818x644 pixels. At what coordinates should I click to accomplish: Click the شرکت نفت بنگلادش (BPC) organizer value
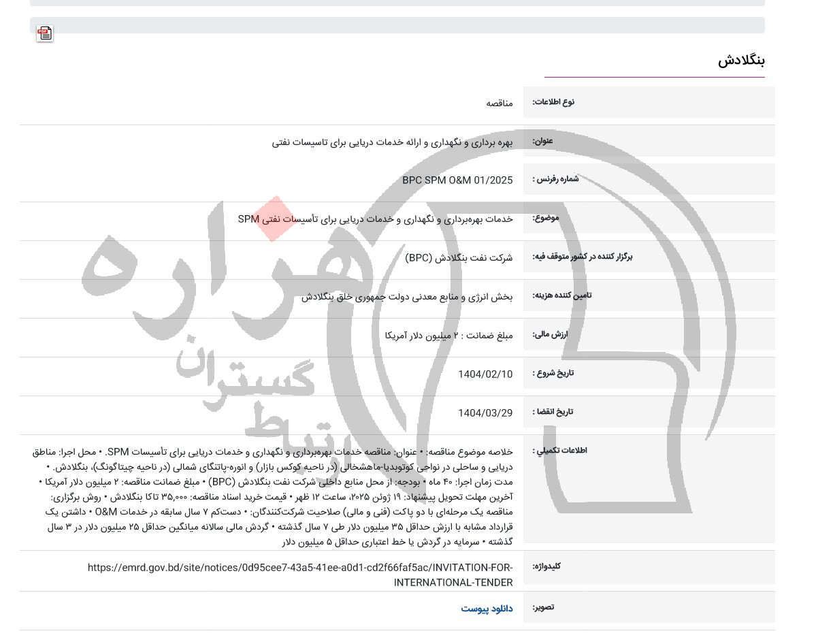[x=459, y=258]
